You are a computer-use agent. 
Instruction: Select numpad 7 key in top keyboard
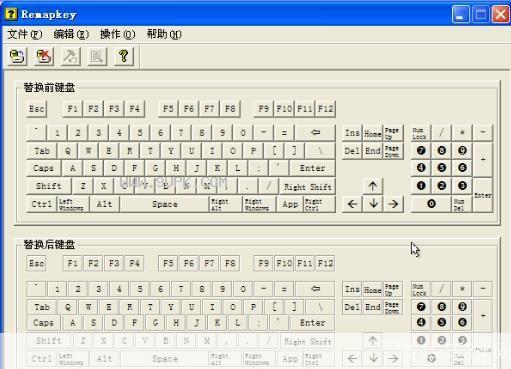pyautogui.click(x=421, y=150)
